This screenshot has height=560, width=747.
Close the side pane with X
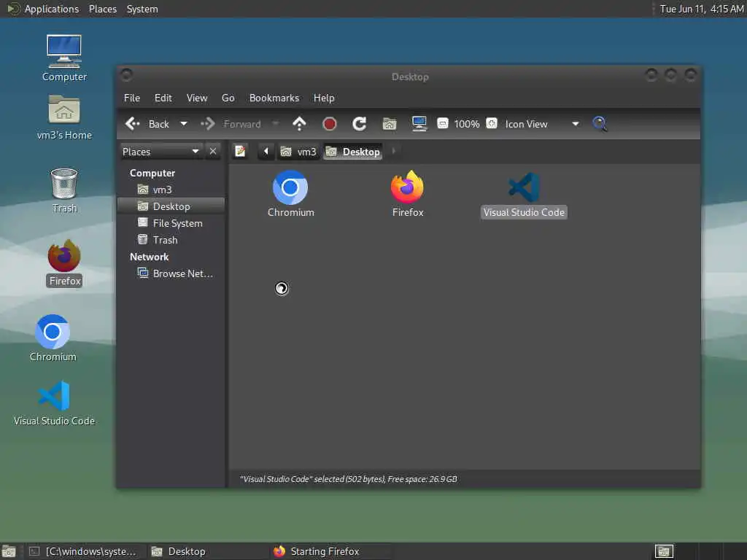click(x=213, y=152)
